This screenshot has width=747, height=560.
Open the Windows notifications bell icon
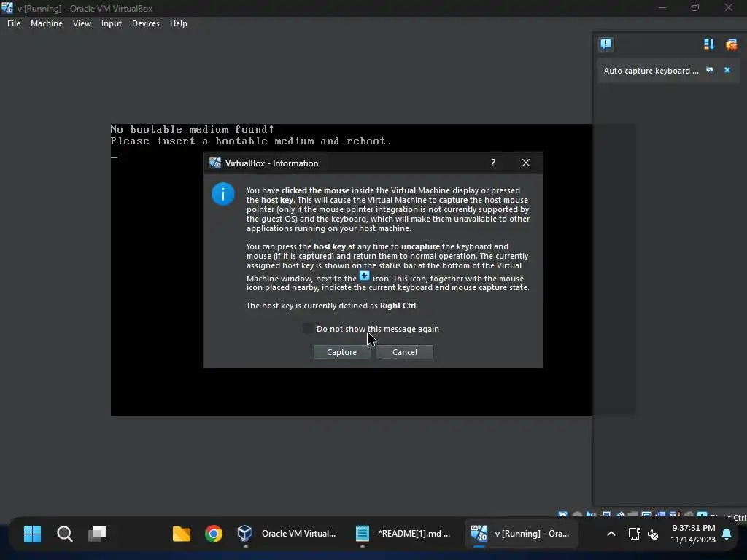[x=727, y=534]
